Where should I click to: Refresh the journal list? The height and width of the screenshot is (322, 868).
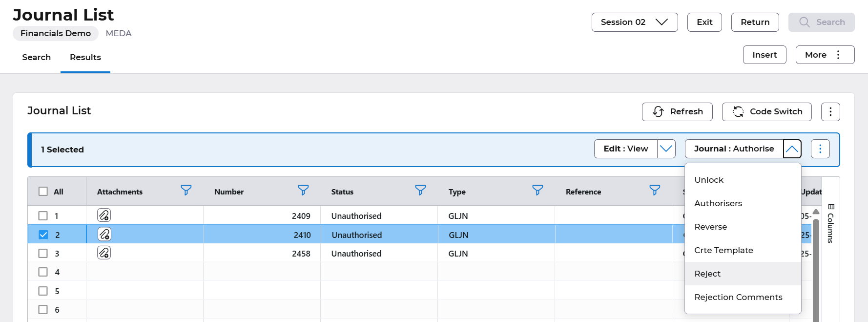pyautogui.click(x=677, y=112)
